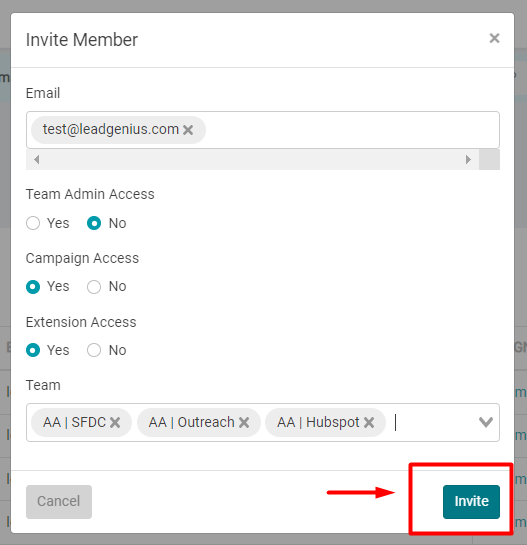Expand the Team dropdown chevron
The image size is (527, 545).
[x=486, y=422]
